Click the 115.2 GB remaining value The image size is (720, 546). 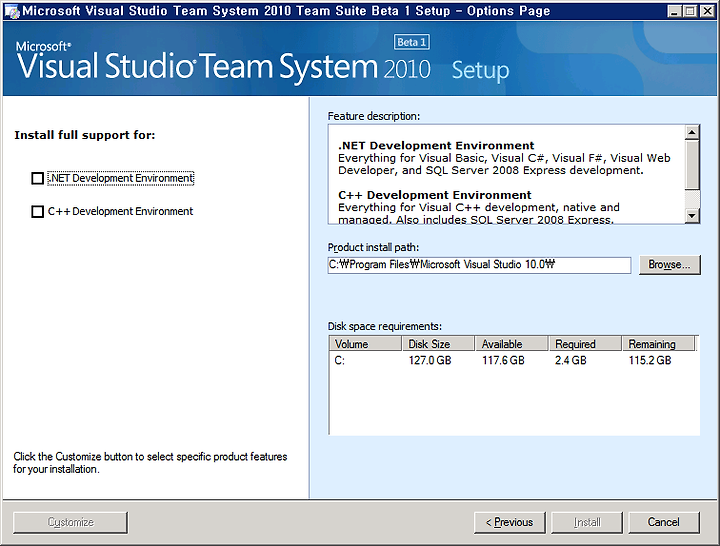(650, 360)
